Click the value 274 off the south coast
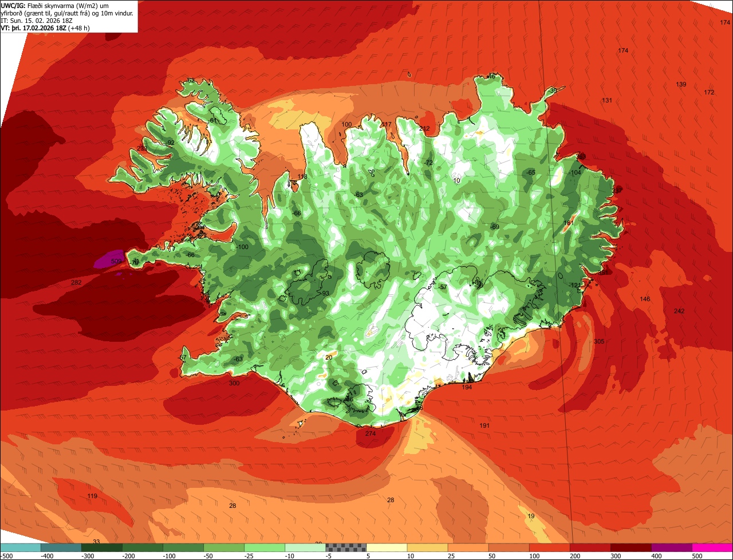The height and width of the screenshot is (560, 733). (371, 434)
